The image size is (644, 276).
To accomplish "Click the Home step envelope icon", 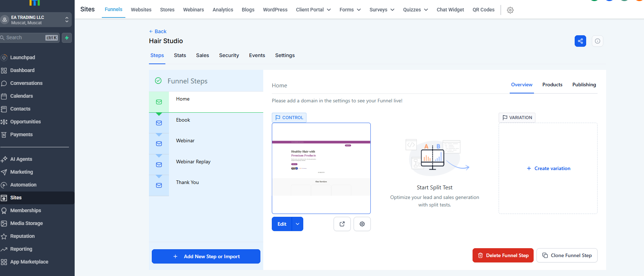I will coord(159,102).
